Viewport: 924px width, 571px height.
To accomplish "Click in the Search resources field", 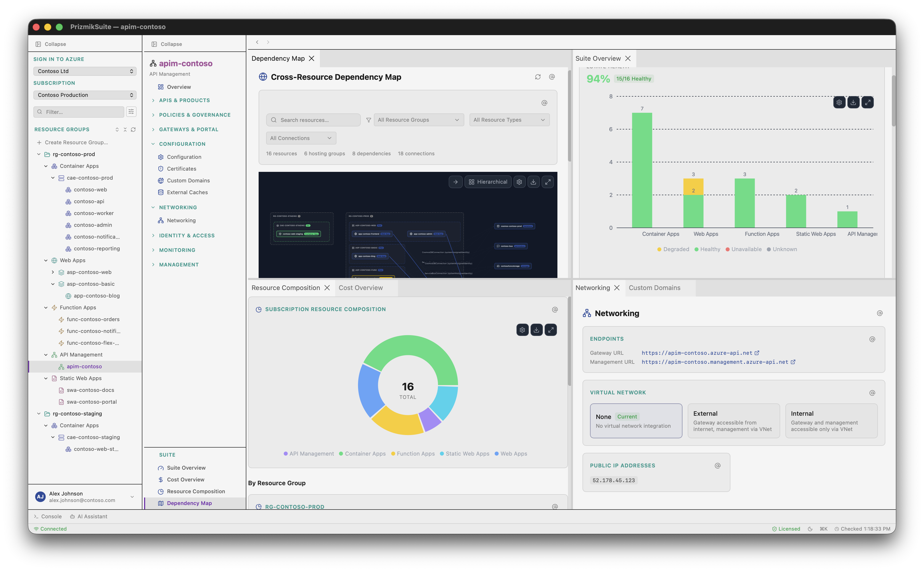I will (x=313, y=120).
